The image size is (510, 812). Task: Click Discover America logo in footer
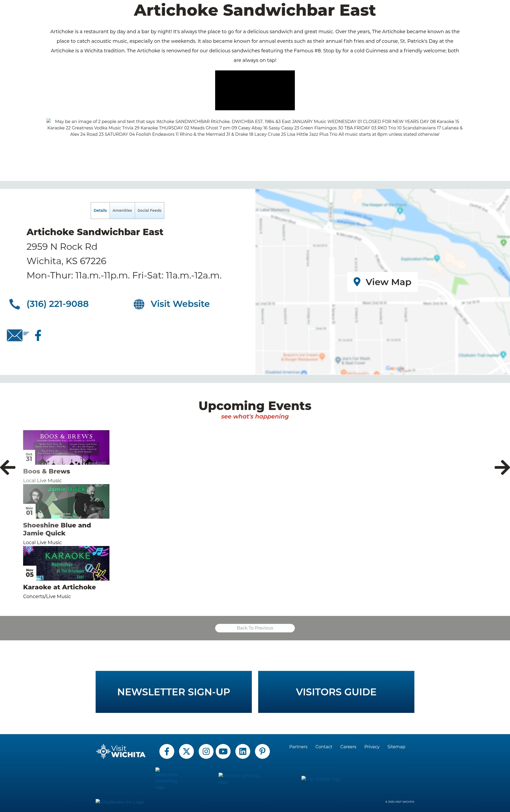pyautogui.click(x=239, y=779)
